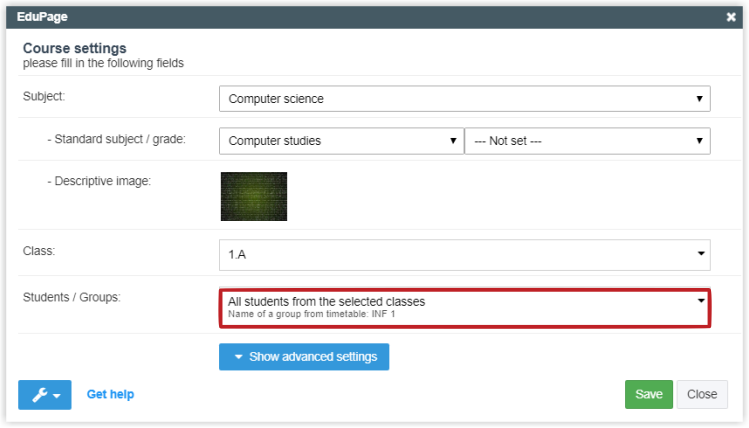This screenshot has height=428, width=749.
Task: Open the grade dropdown showing Not set
Action: [x=588, y=141]
